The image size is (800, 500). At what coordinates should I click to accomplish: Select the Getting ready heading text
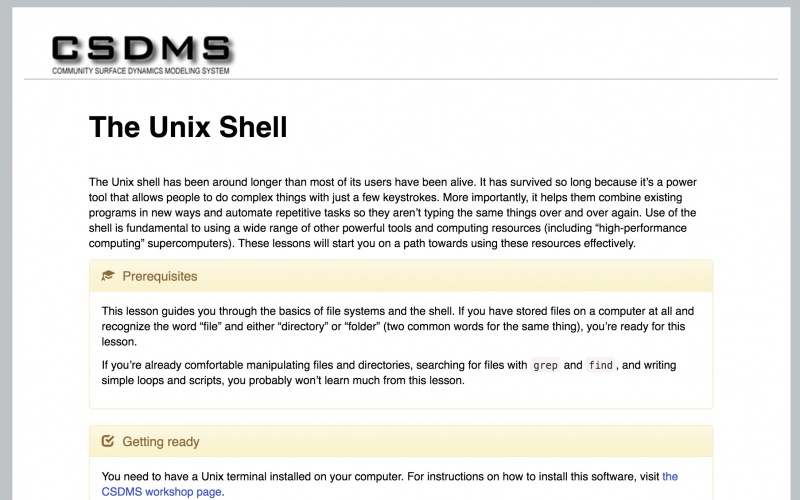click(x=161, y=441)
